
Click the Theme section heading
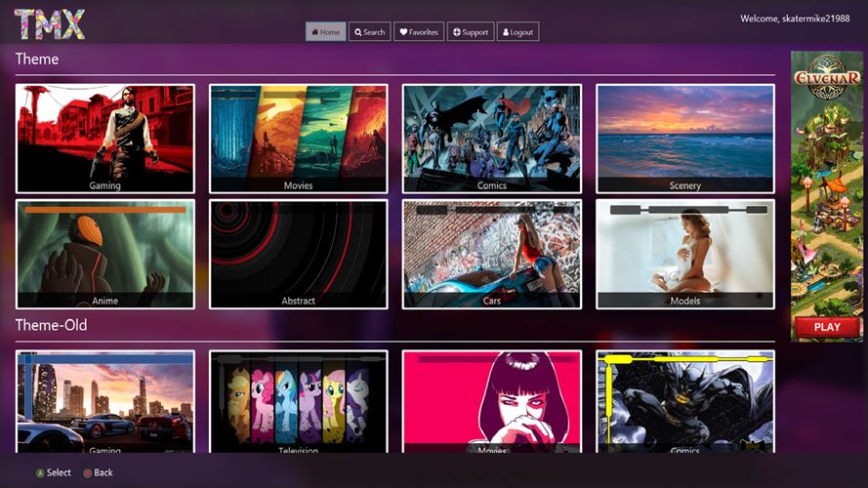(37, 59)
